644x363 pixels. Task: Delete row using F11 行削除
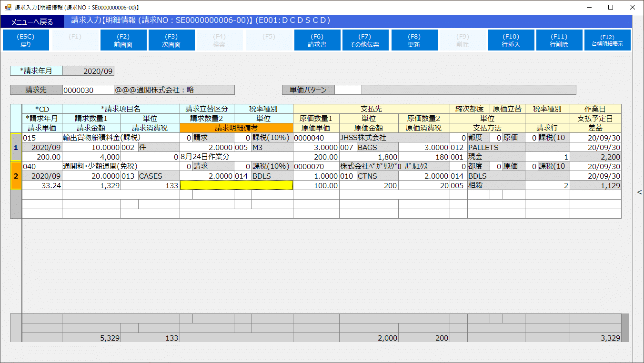559,40
